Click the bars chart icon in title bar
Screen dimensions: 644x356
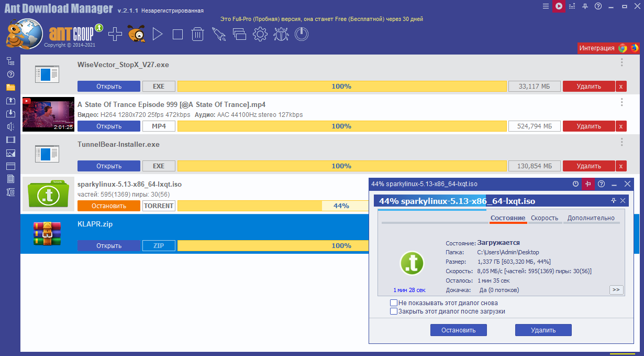point(572,6)
